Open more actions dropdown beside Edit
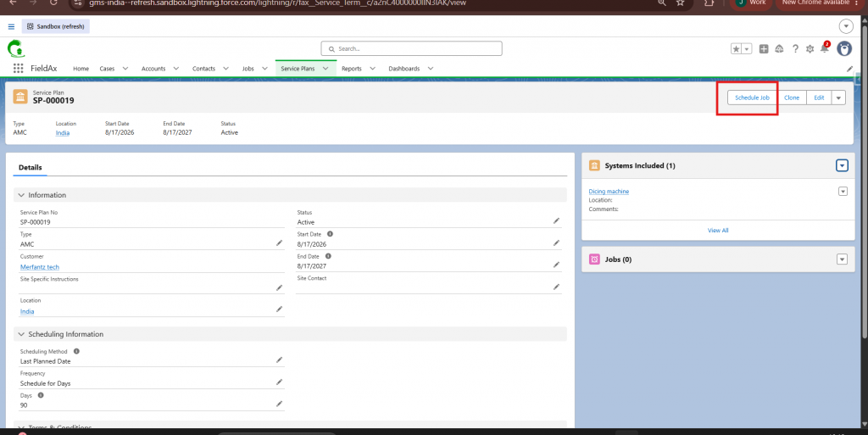Image resolution: width=868 pixels, height=435 pixels. pos(838,98)
